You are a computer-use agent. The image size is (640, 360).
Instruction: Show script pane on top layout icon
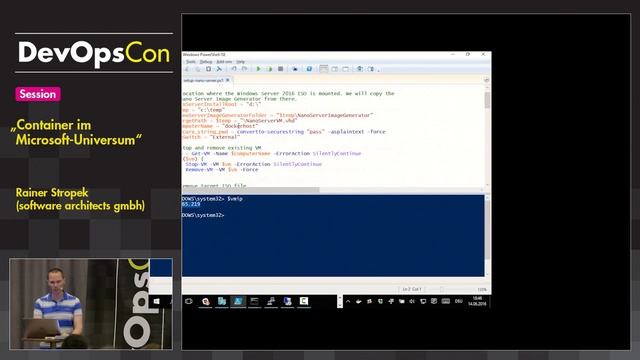[324, 69]
